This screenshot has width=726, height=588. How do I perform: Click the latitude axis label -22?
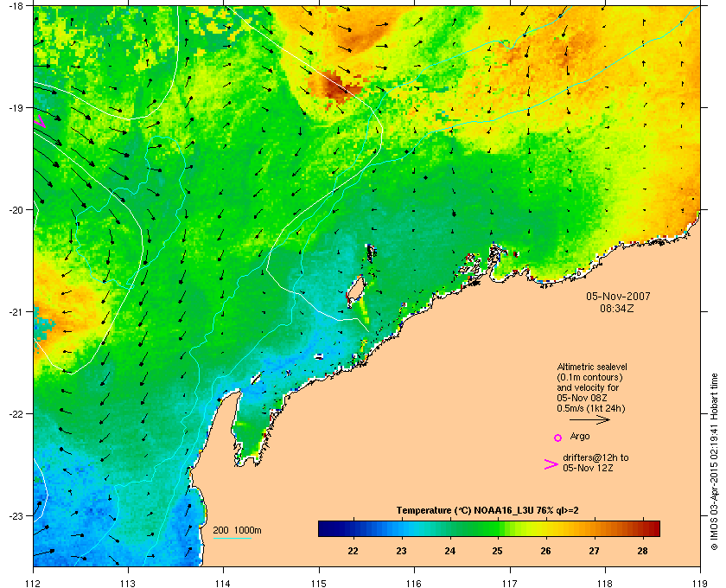pos(16,414)
